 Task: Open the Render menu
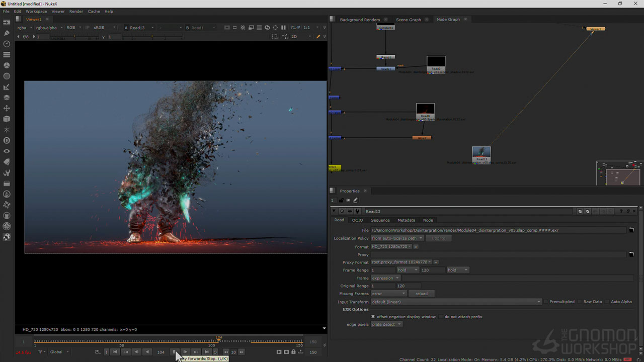pyautogui.click(x=76, y=11)
